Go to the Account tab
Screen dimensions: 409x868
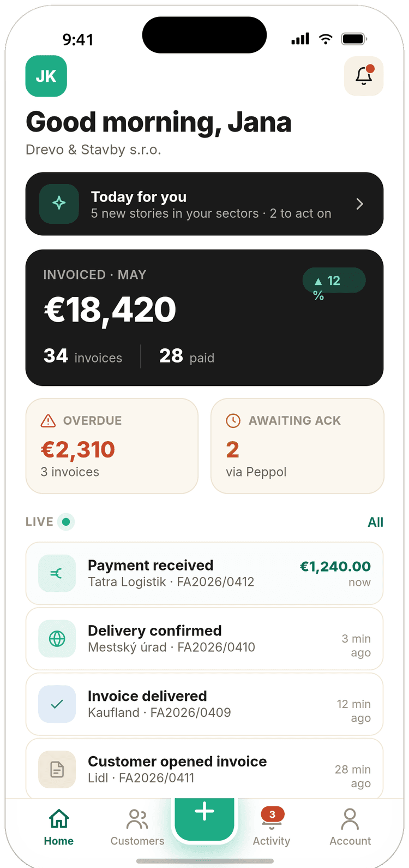click(350, 827)
